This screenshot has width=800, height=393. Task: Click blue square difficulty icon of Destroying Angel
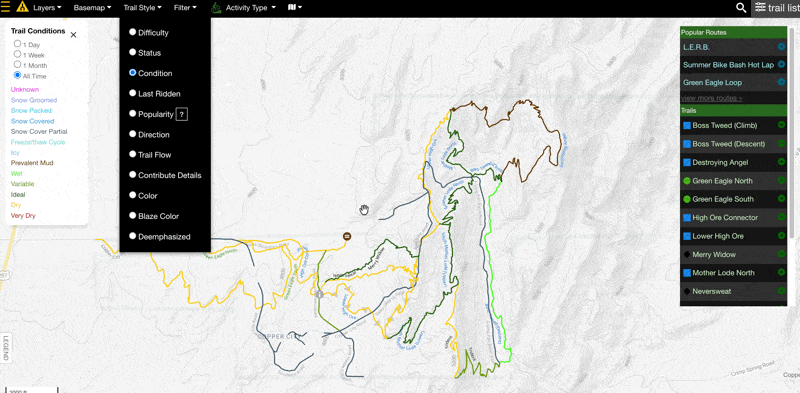[x=687, y=162]
